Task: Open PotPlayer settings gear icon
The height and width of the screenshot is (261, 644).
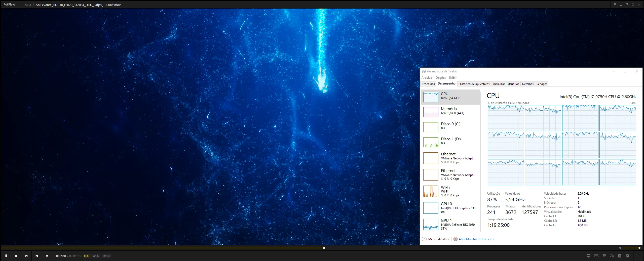Action: tap(628, 256)
